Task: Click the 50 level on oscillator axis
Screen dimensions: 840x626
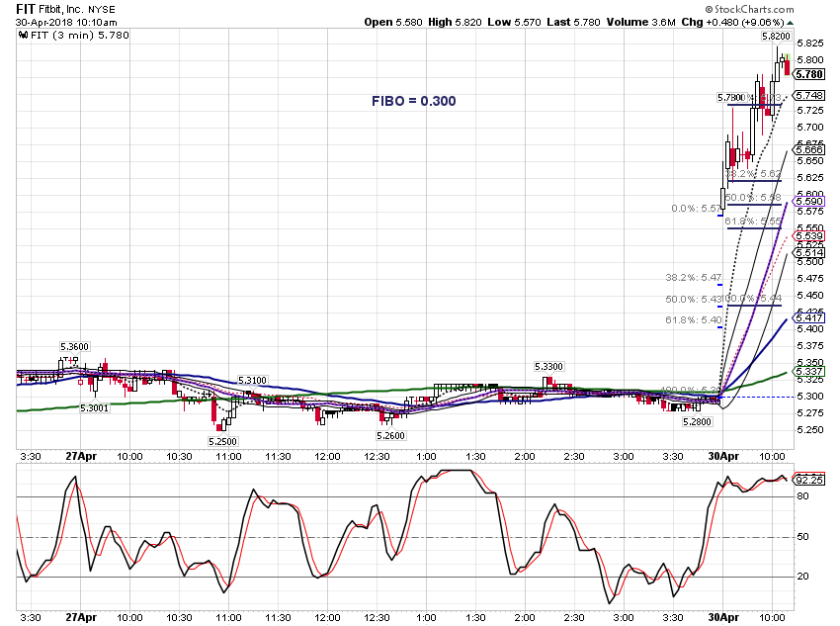Action: (x=803, y=536)
